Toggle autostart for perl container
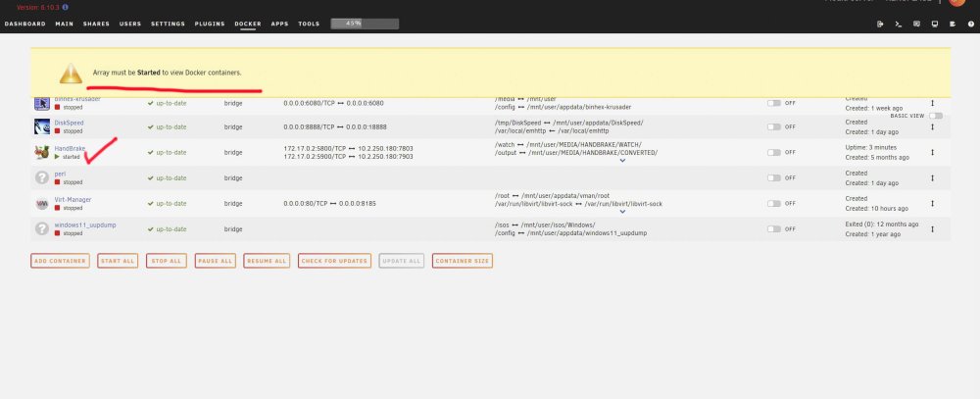Image resolution: width=980 pixels, height=399 pixels. click(x=774, y=177)
